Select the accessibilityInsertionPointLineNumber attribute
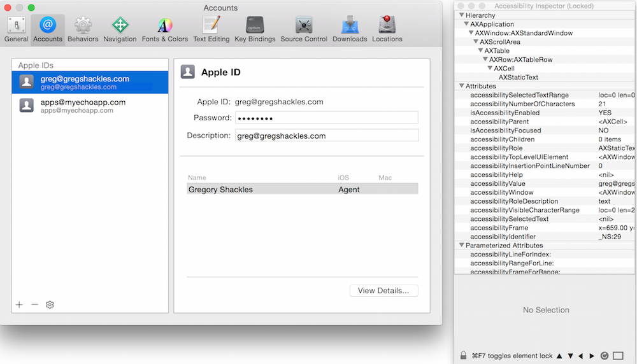The width and height of the screenshot is (637, 364). click(545, 165)
